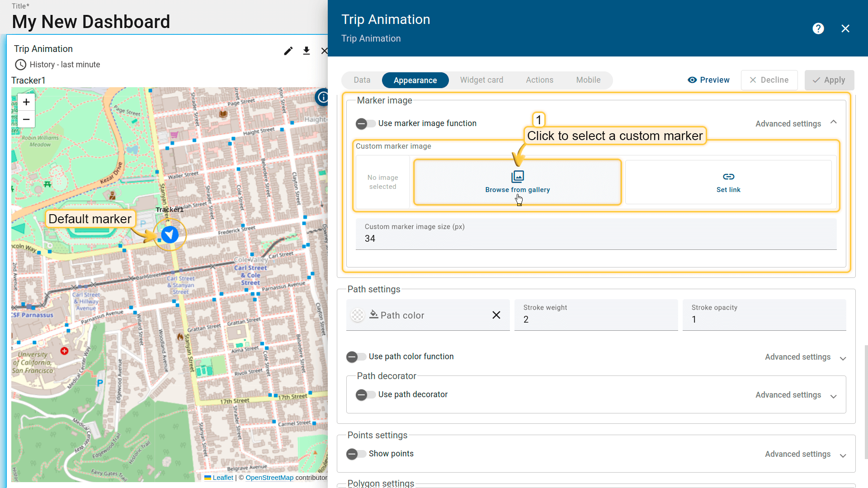Viewport: 868px width, 488px height.
Task: Turn on Show points switch
Action: point(356,454)
